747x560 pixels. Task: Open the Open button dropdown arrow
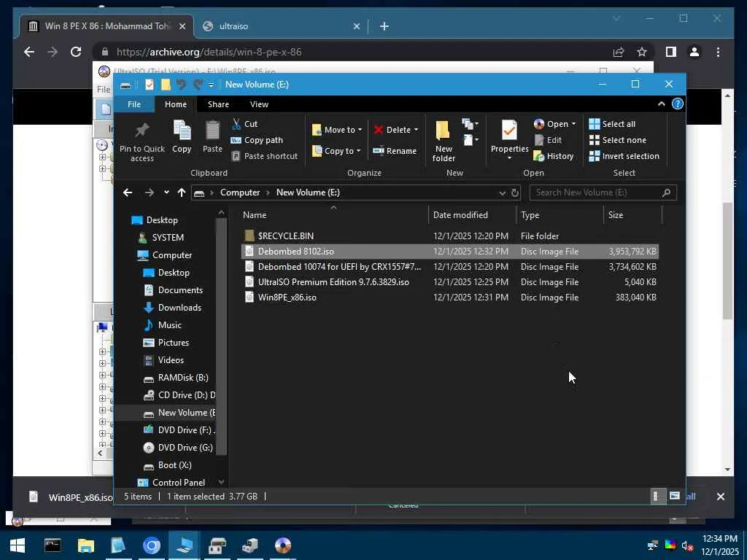coord(573,124)
